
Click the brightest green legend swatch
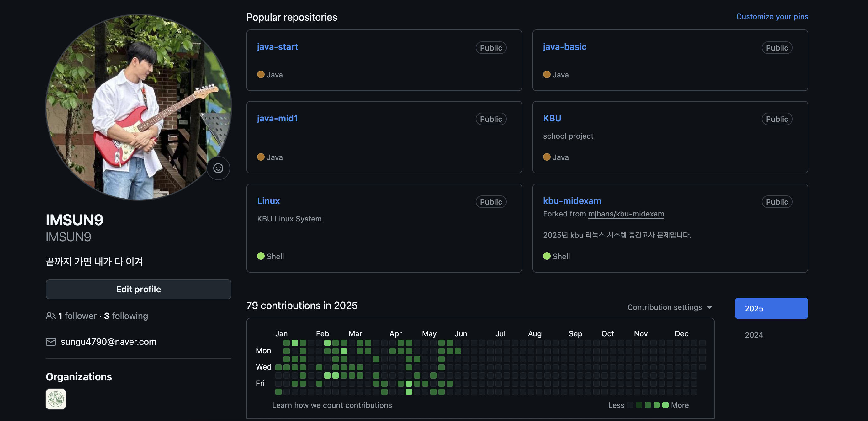(665, 405)
